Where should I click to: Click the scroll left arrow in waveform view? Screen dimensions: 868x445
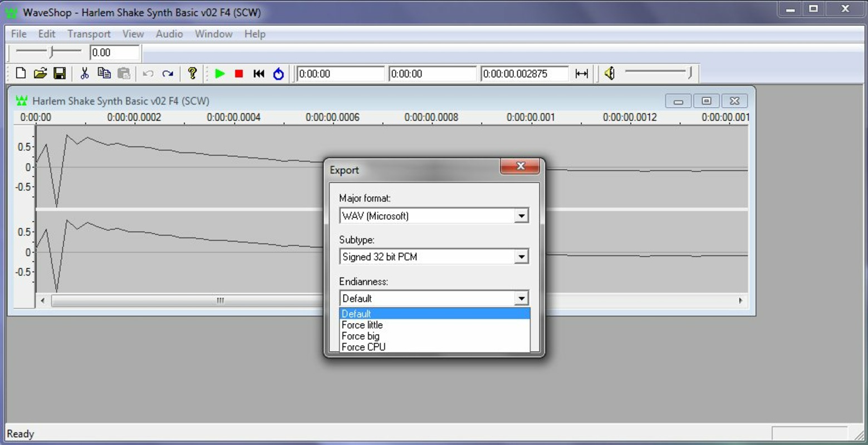tap(43, 300)
